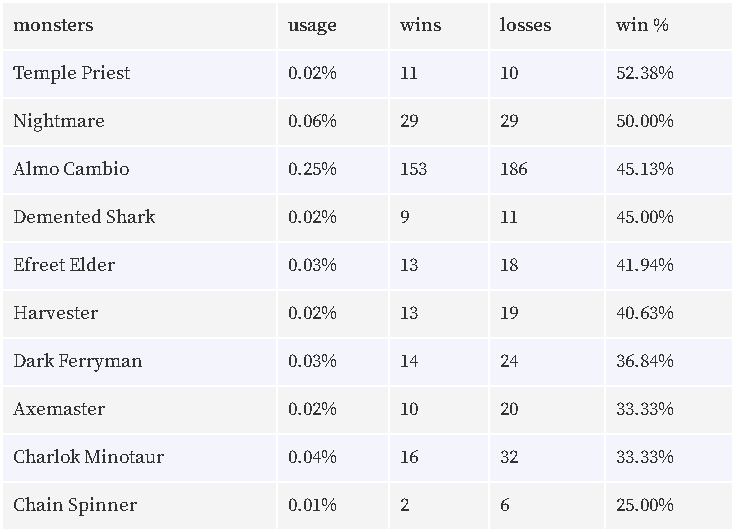Click the Chain Spinner monster name

click(75, 505)
